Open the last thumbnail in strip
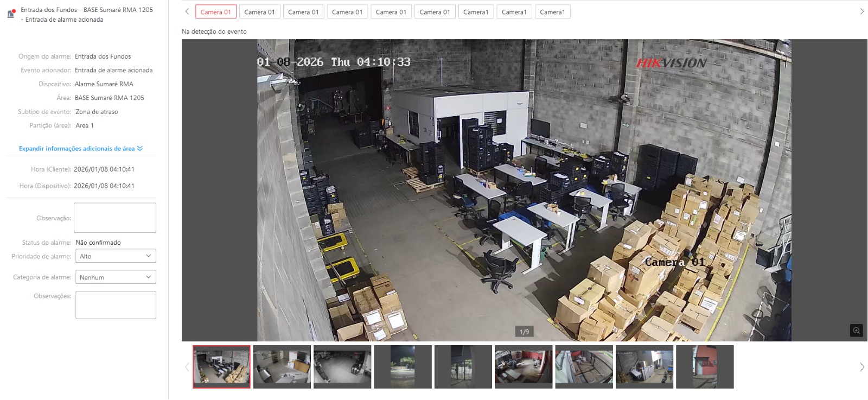 coord(704,367)
